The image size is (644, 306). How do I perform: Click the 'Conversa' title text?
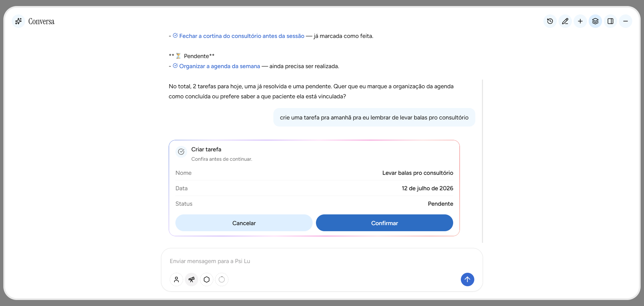coord(41,21)
